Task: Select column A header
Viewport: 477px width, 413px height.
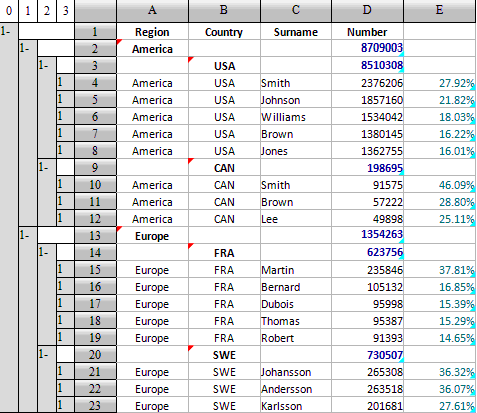Action: 152,11
